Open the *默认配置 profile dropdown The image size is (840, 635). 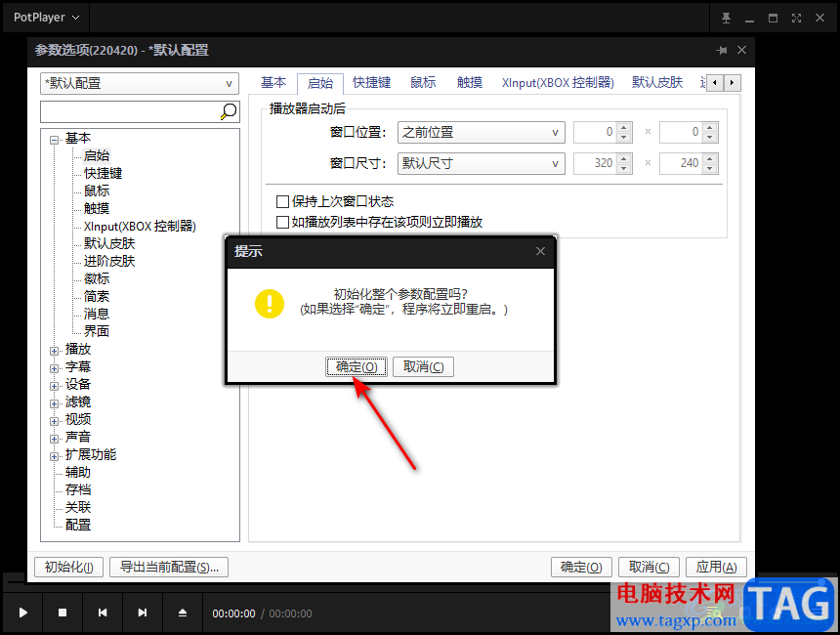coord(140,84)
